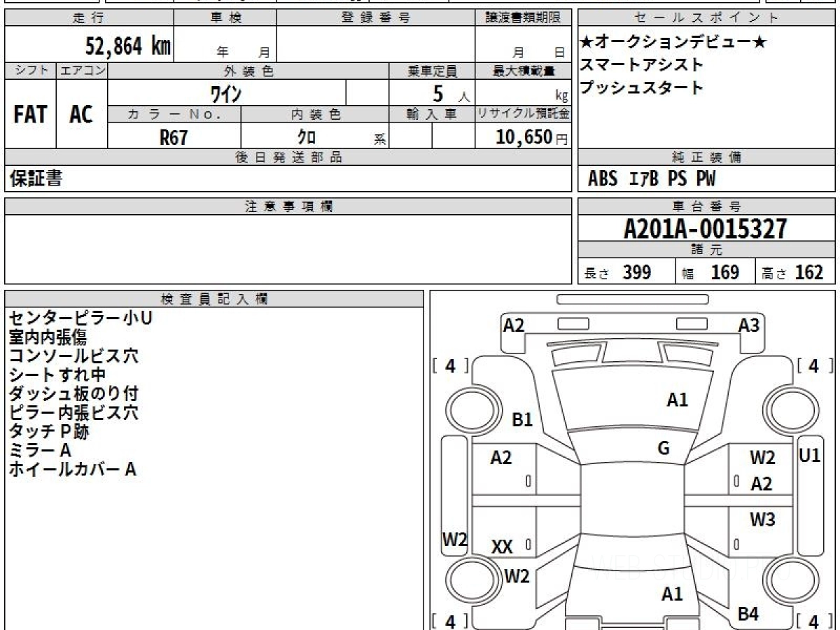Select inspector note 室内内張傷
This screenshot has width=840, height=630.
tap(48, 337)
